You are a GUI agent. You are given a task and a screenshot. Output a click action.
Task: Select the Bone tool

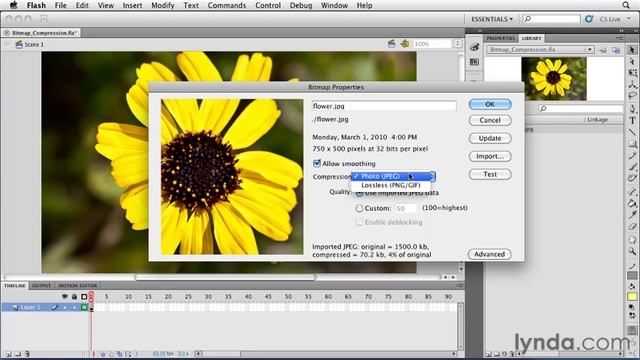tap(632, 191)
